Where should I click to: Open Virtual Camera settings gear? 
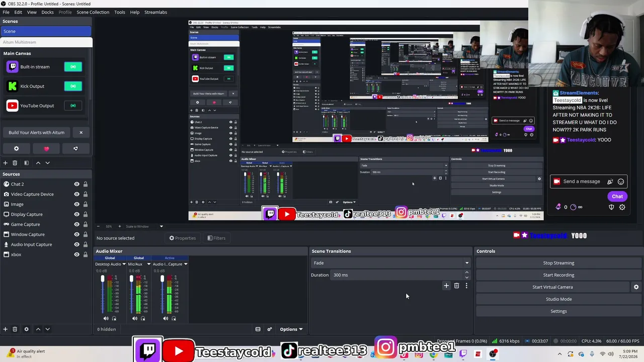click(636, 287)
